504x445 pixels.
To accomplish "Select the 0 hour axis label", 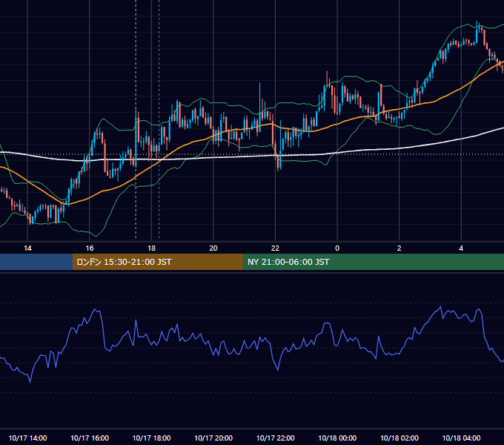I will click(x=337, y=248).
